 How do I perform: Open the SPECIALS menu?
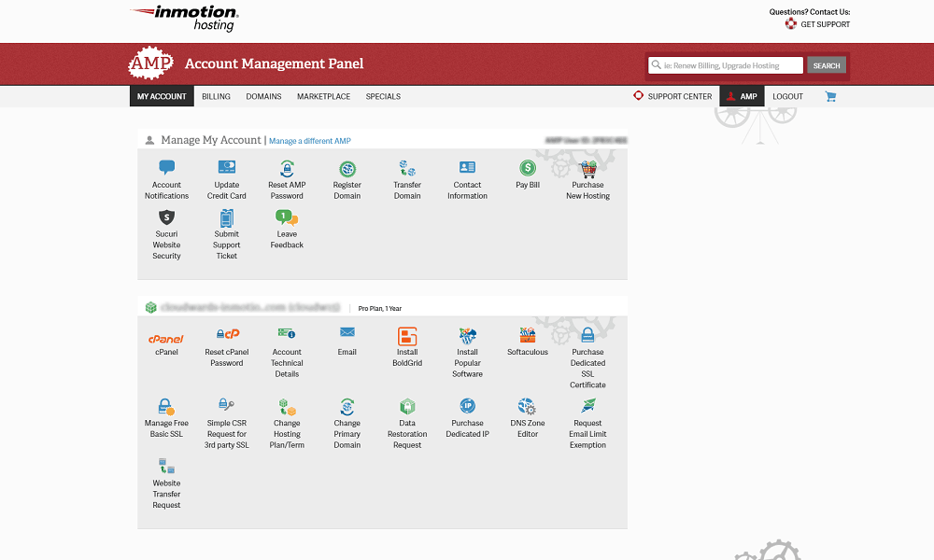point(383,96)
